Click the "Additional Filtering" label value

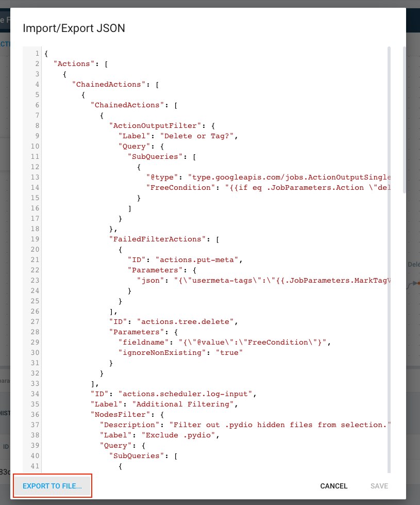183,404
